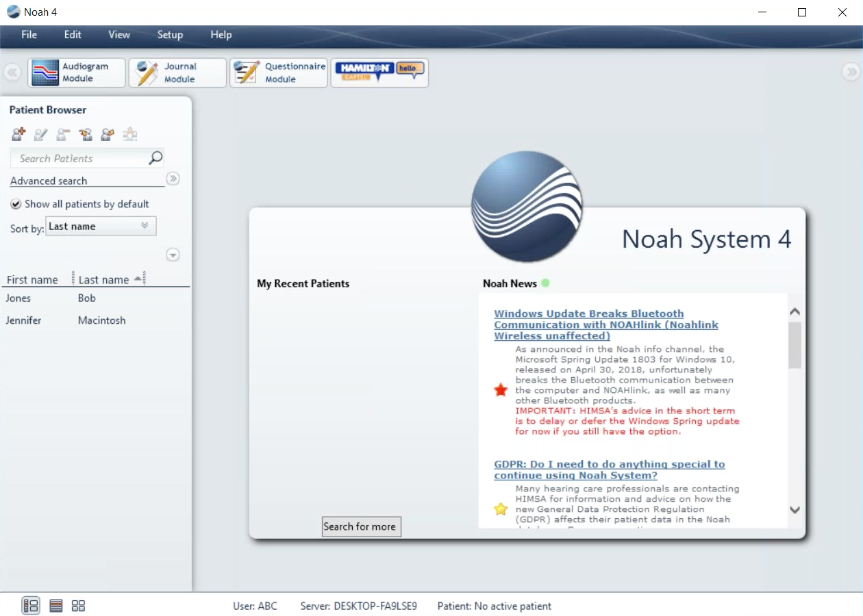This screenshot has height=616, width=863.
Task: Start the Hamilton CapTel module
Action: pos(379,73)
